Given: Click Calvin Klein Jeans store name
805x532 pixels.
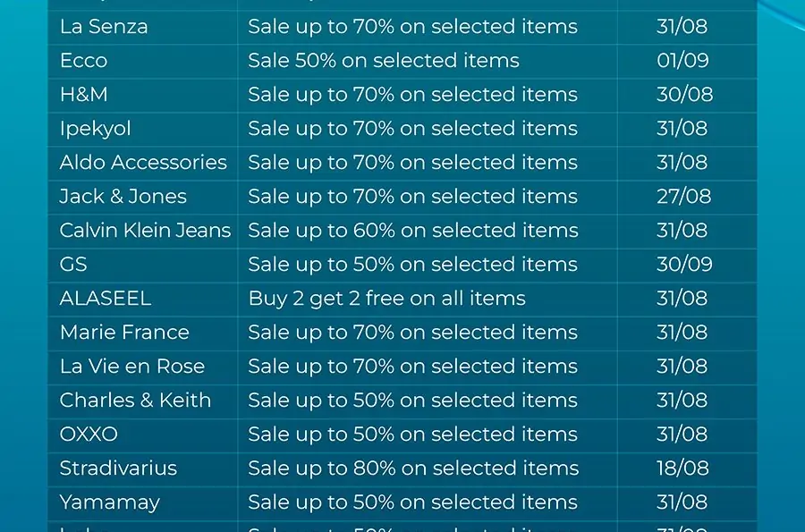Looking at the screenshot, I should coord(145,231).
